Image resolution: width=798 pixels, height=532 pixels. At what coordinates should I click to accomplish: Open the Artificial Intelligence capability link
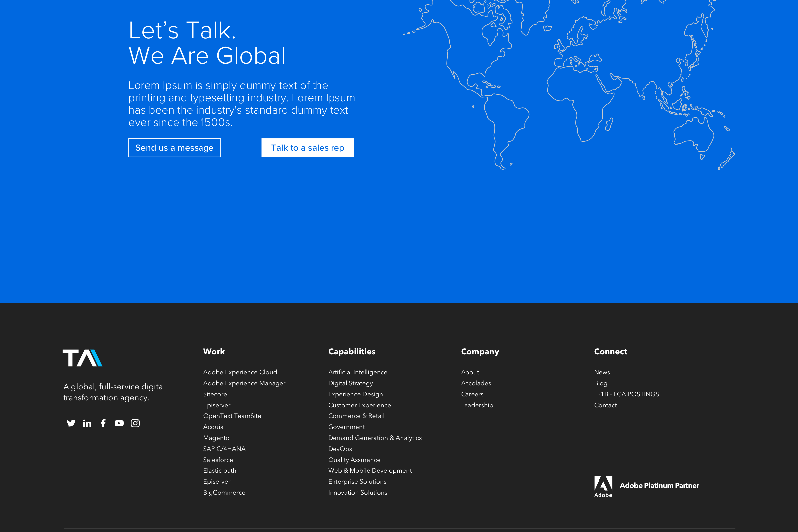pyautogui.click(x=357, y=372)
